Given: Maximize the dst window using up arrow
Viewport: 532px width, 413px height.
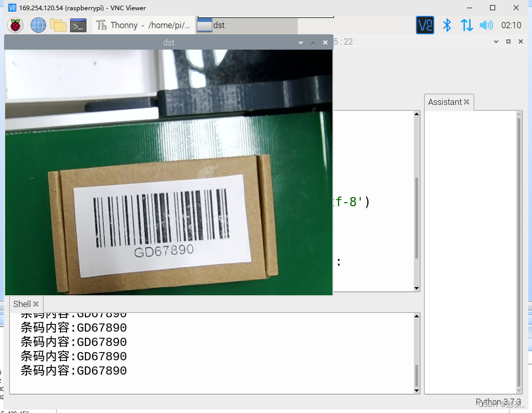Looking at the screenshot, I should 313,42.
